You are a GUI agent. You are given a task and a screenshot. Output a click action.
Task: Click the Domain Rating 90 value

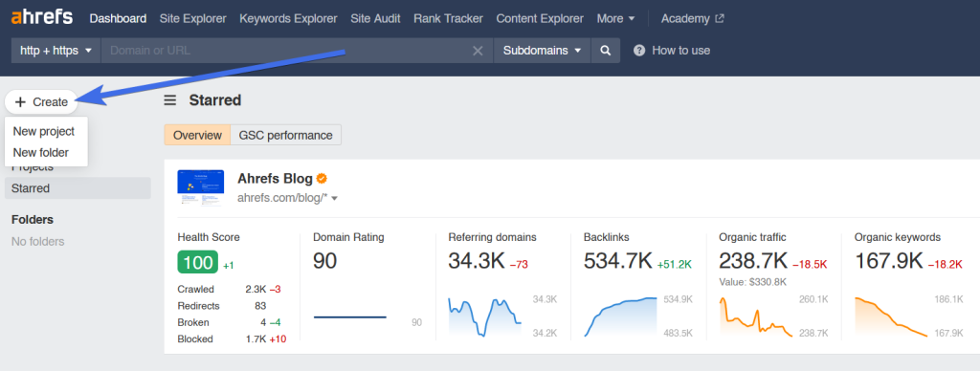point(325,261)
